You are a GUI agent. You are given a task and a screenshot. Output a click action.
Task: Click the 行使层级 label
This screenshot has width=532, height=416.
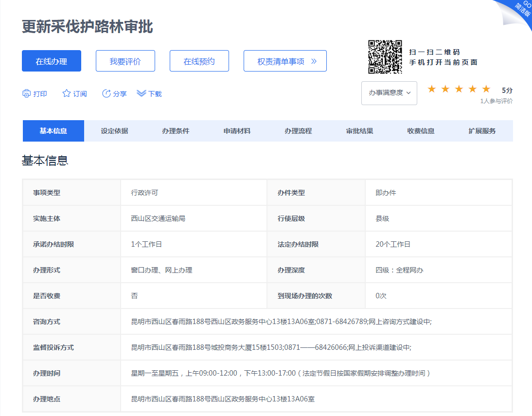tap(291, 218)
